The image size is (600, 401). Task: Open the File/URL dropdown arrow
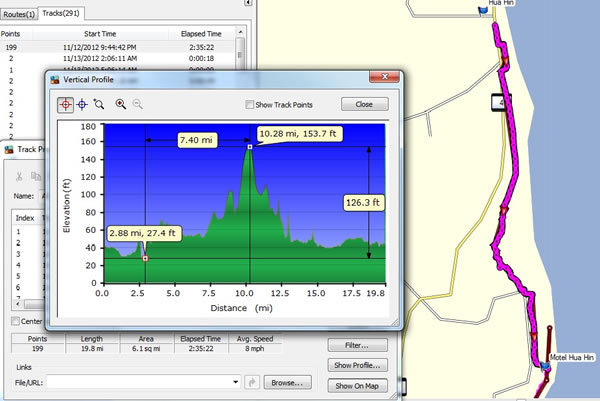pyautogui.click(x=235, y=382)
